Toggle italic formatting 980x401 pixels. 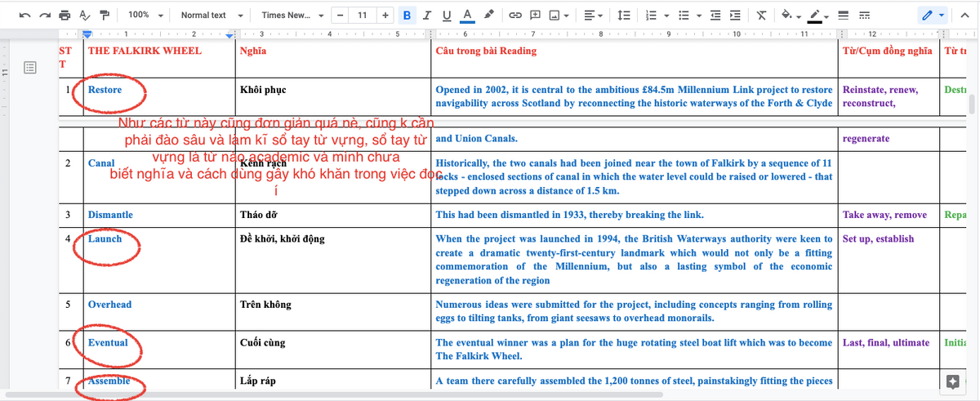[x=427, y=15]
